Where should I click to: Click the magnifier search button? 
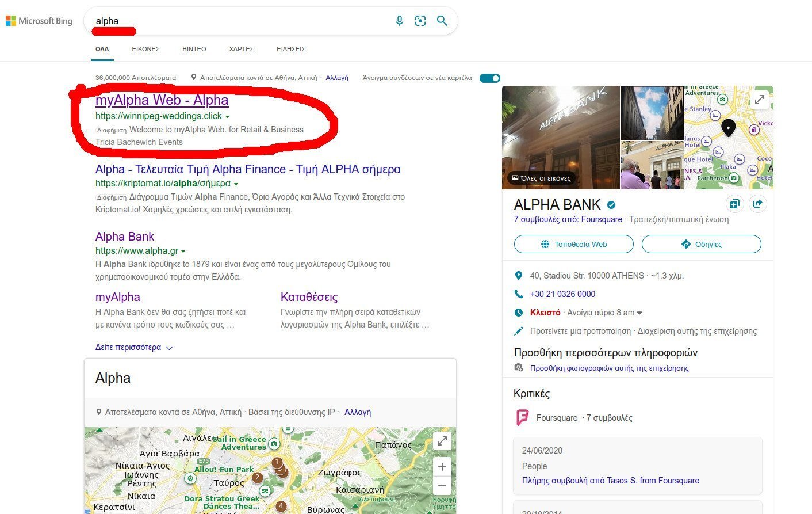pos(442,21)
